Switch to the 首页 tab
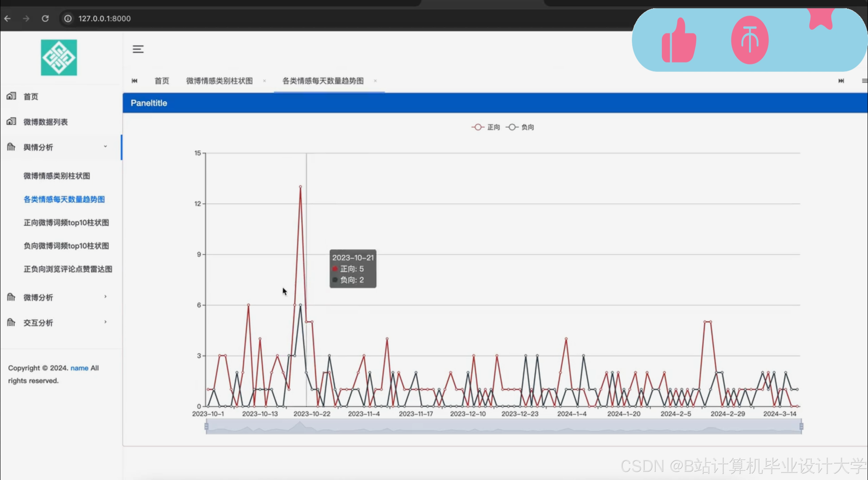Viewport: 868px width, 480px height. point(162,81)
